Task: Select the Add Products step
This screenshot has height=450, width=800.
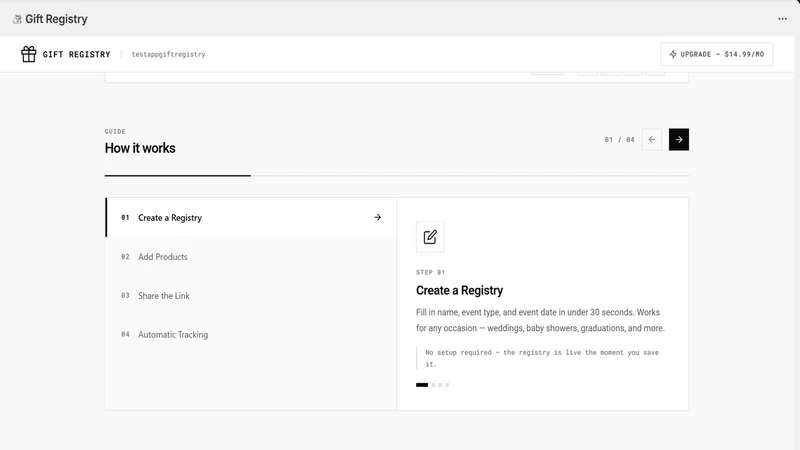Action: 251,257
